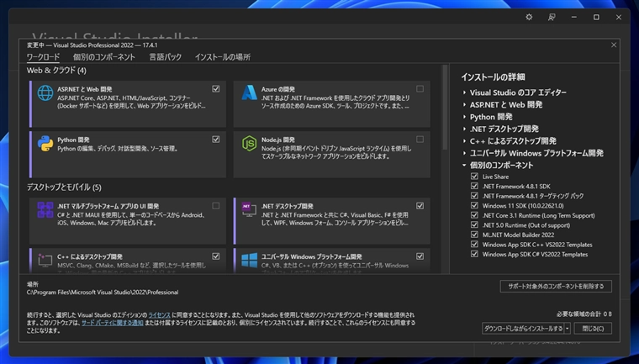Click the Azure development logo icon
Viewport: 639px width, 364px height.
tap(249, 93)
